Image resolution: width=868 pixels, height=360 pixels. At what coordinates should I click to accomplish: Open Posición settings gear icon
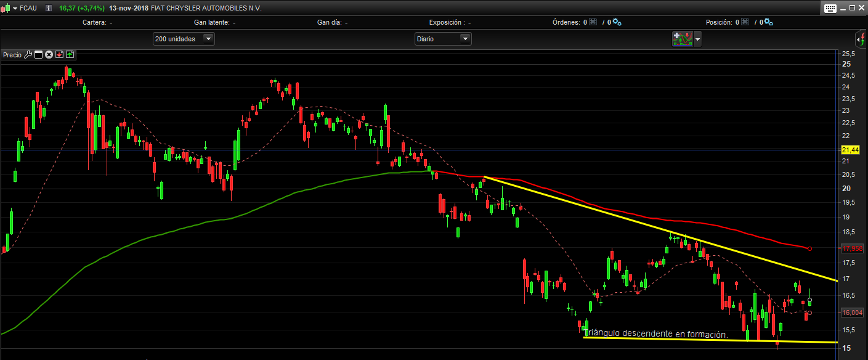[x=768, y=22]
